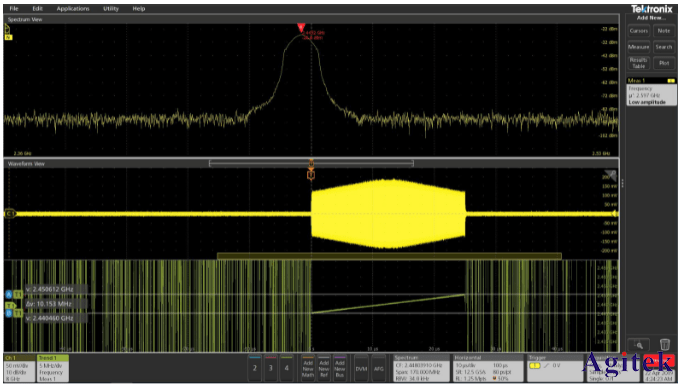Toggle the DVM button
The height and width of the screenshot is (387, 681).
coord(361,368)
